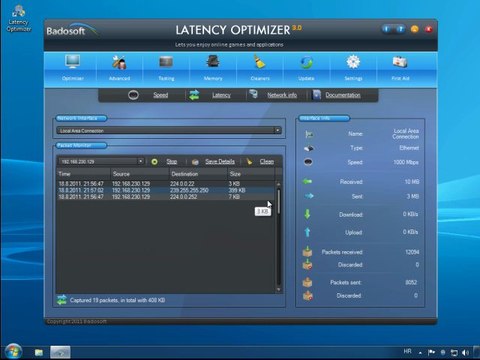The height and width of the screenshot is (360, 480).
Task: Click the Sent blue arrow icon
Action: pos(309,196)
